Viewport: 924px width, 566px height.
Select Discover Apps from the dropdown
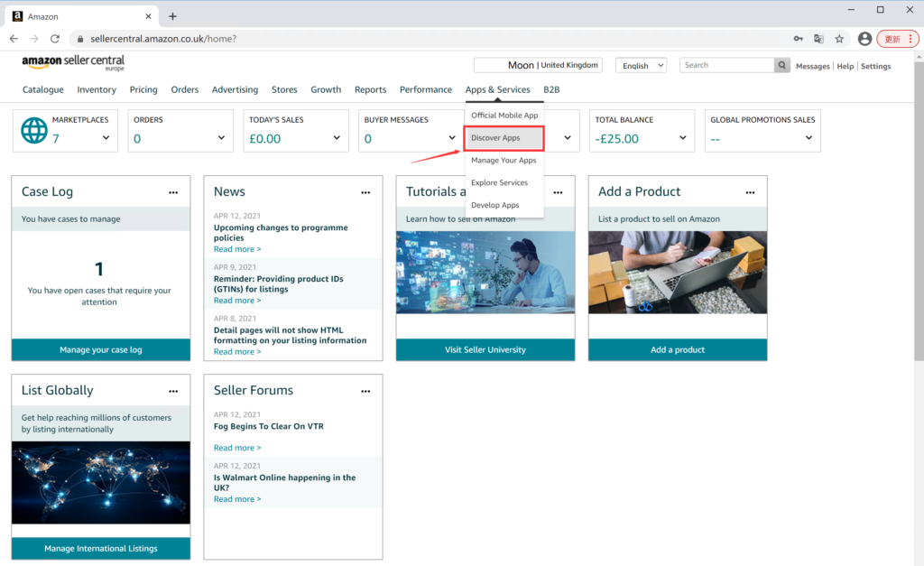pos(504,138)
